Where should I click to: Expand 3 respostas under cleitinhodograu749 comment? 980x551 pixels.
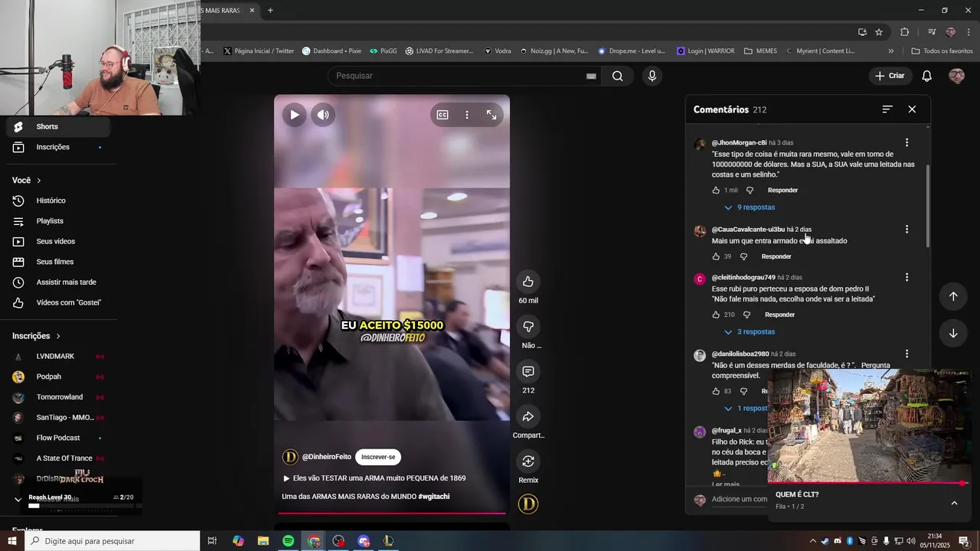[750, 332]
